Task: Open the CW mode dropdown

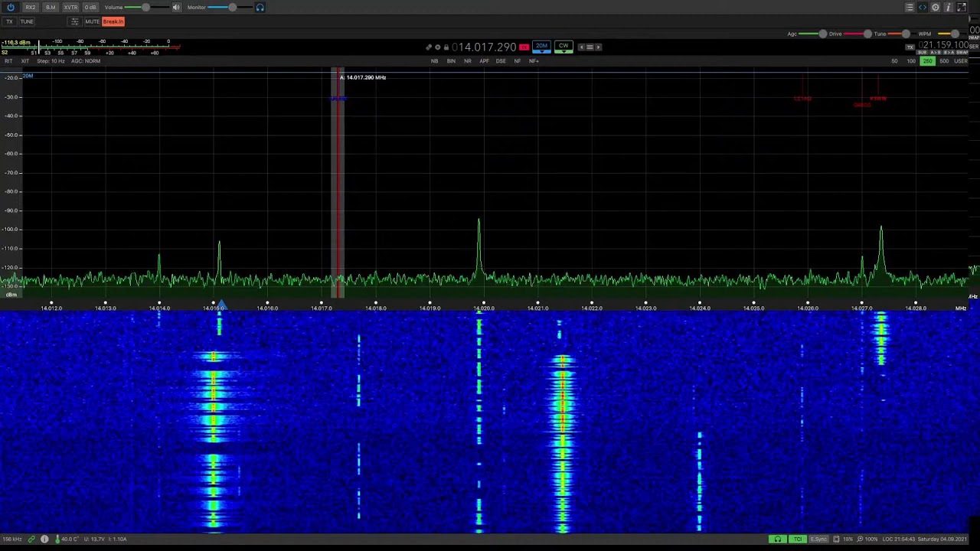Action: [563, 47]
